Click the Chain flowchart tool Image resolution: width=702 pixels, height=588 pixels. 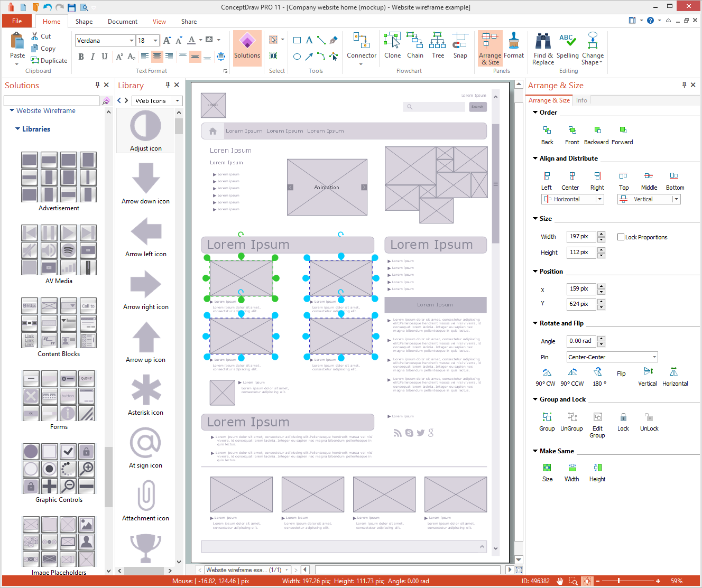(415, 45)
